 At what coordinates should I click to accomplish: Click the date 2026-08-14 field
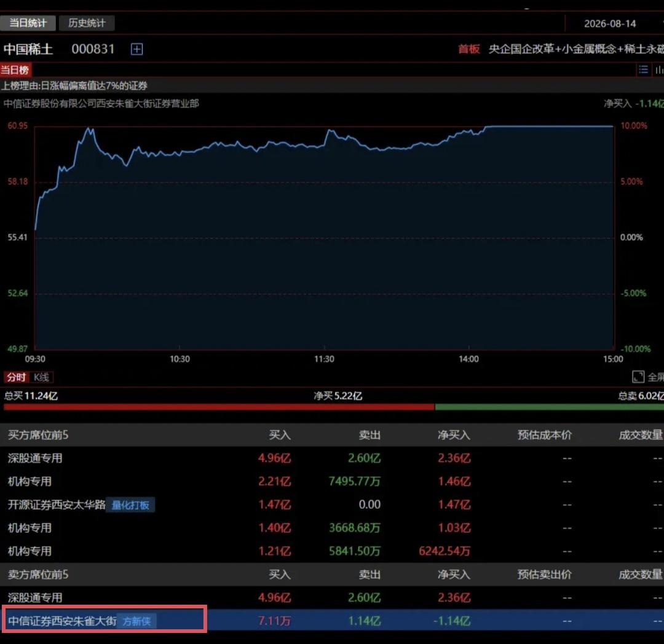click(610, 24)
